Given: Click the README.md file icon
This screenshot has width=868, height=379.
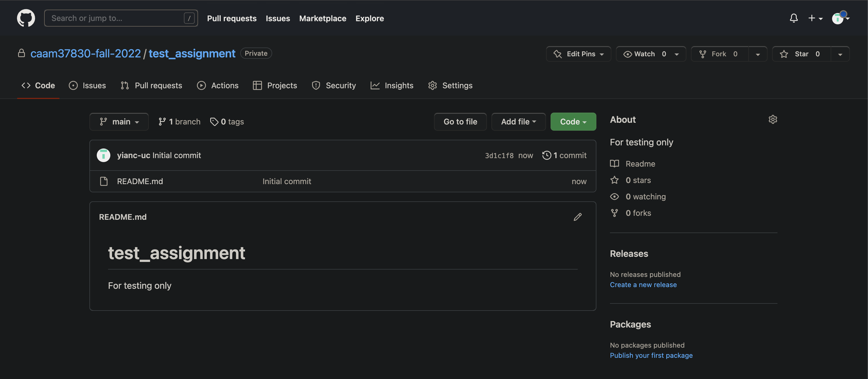Looking at the screenshot, I should (x=104, y=181).
